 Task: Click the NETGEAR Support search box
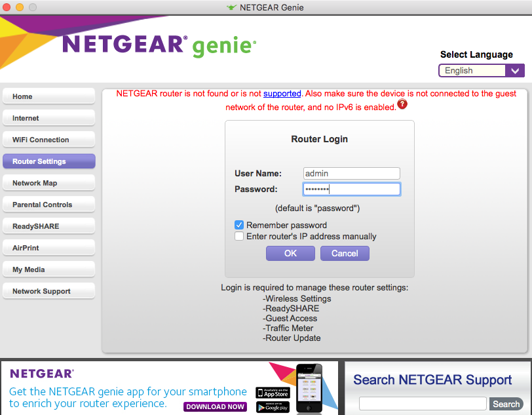point(423,404)
